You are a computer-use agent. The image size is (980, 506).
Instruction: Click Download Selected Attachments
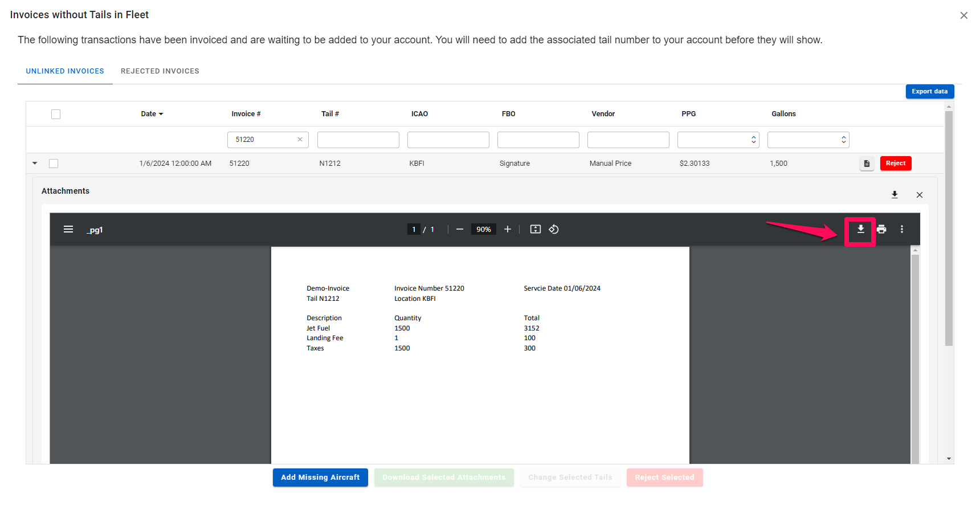(444, 478)
